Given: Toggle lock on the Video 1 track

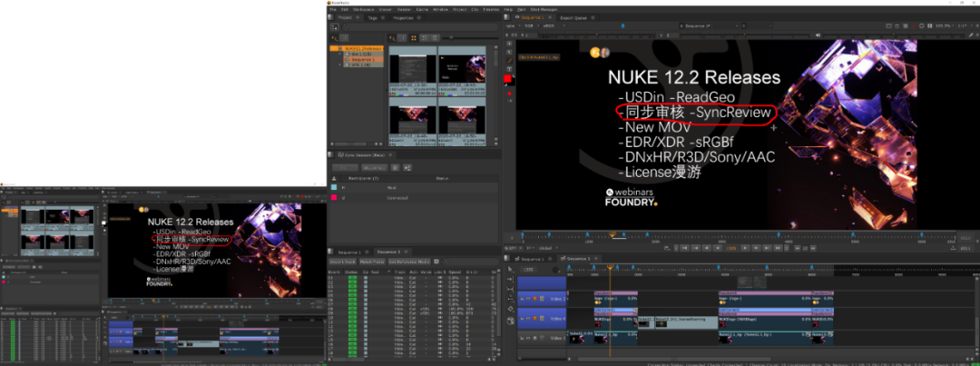Looking at the screenshot, I should pos(521,338).
